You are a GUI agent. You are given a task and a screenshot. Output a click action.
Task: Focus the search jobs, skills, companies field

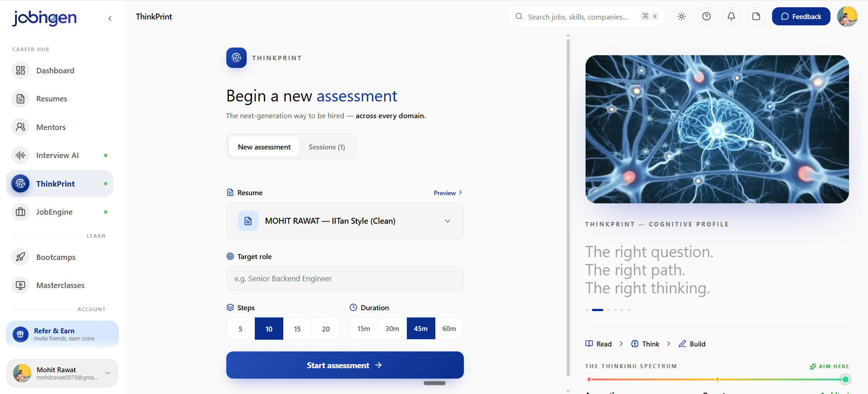coord(587,17)
